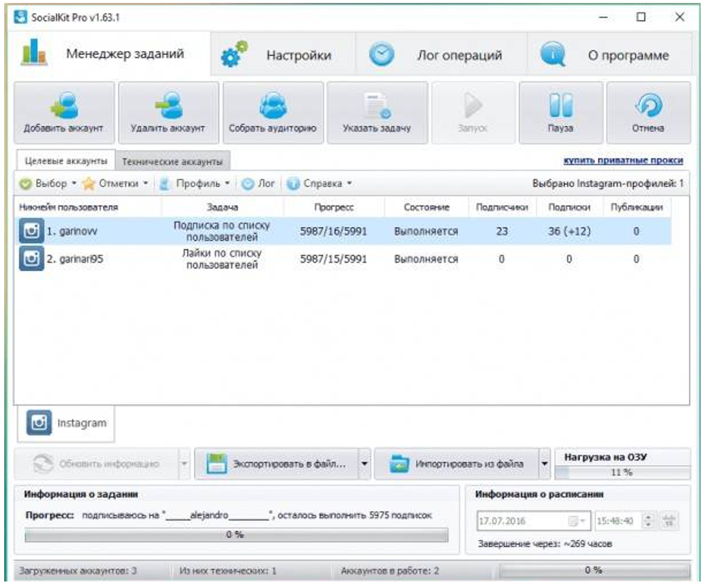Click the Завершение через: ~269 часов text
Screen dimensions: 703x588
point(545,544)
